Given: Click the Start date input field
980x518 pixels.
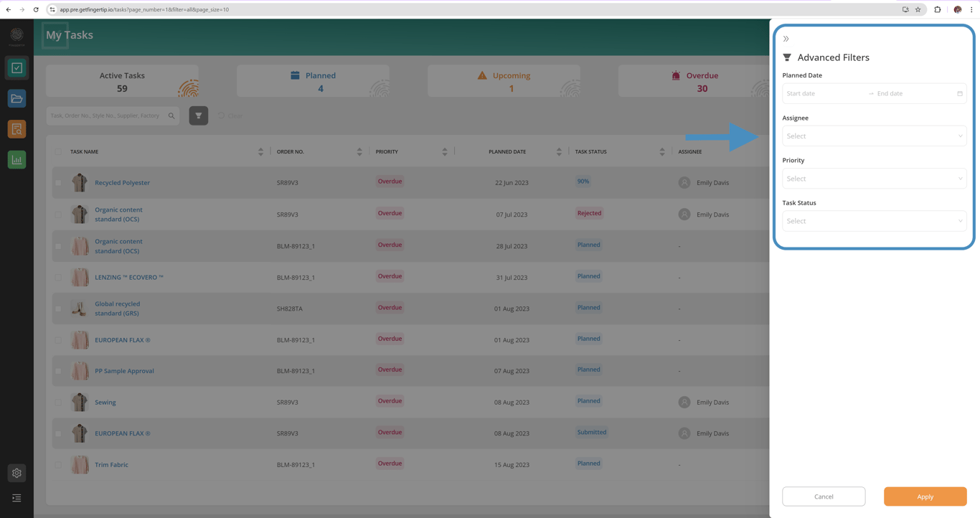Looking at the screenshot, I should coord(825,93).
